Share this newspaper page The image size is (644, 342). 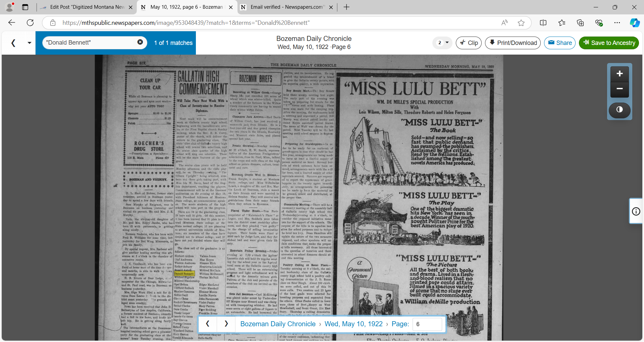tap(559, 43)
